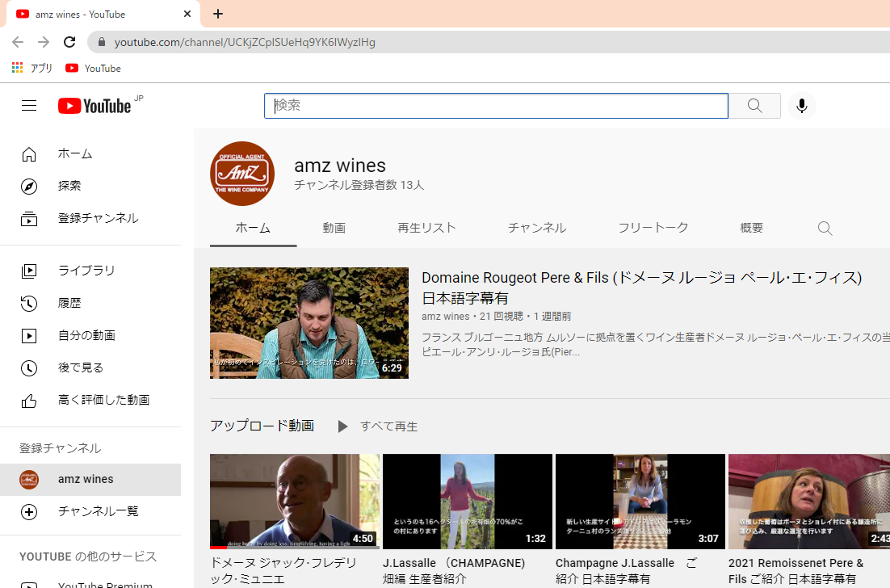Click the Champagne J.Lassalle ご紹介 video title
The height and width of the screenshot is (588, 890).
click(x=627, y=571)
